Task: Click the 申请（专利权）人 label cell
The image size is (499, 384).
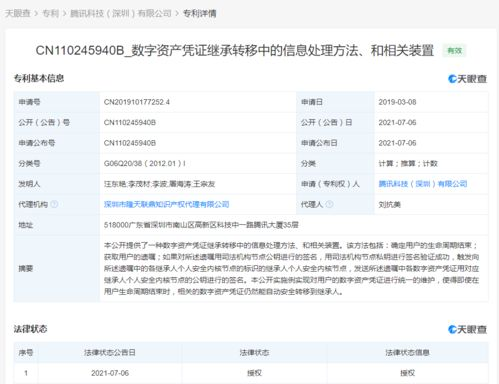Action: (x=335, y=184)
